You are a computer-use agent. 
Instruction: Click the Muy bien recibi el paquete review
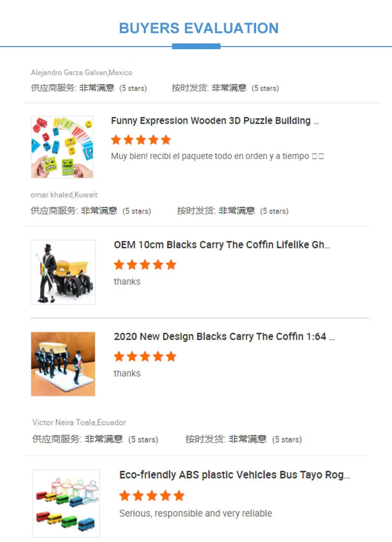217,156
